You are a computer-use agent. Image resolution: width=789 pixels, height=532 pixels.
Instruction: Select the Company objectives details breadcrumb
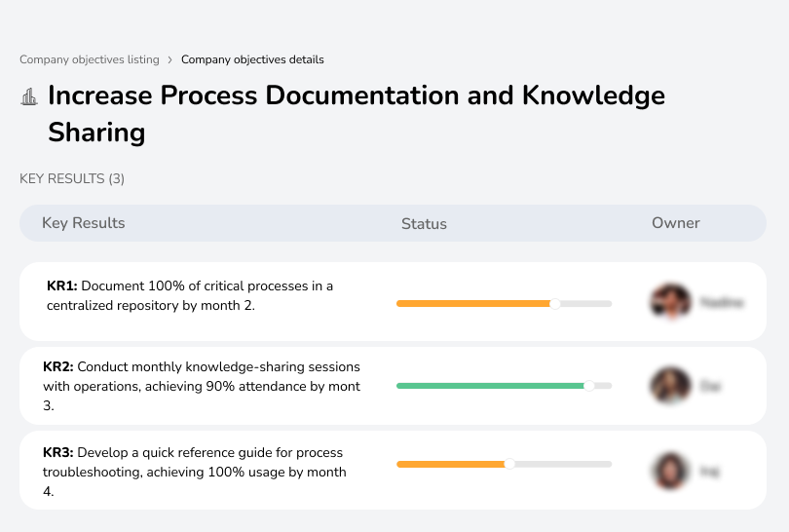[252, 59]
